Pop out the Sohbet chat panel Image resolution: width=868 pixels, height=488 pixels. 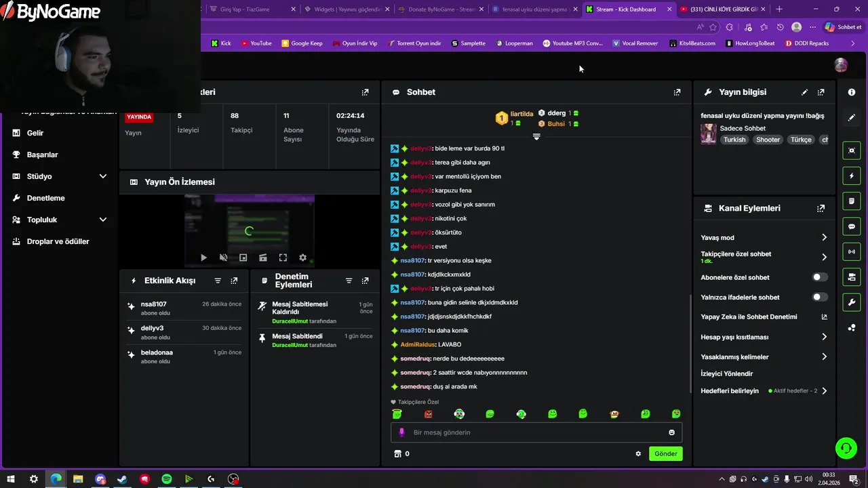[677, 92]
